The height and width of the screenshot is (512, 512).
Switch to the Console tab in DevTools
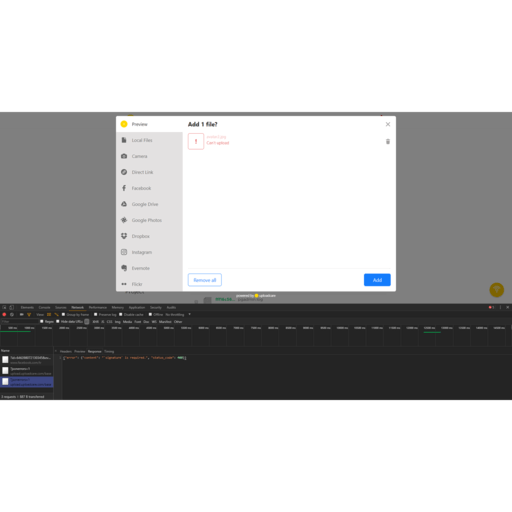point(44,307)
